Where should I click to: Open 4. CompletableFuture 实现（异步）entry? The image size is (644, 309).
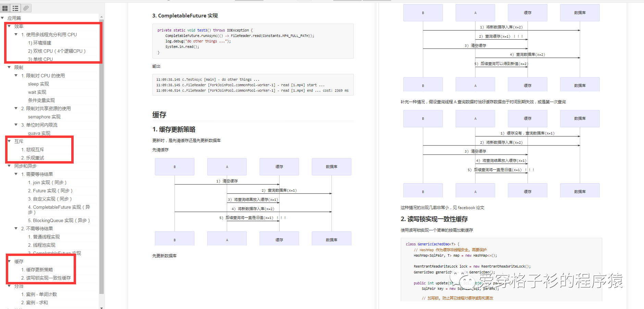(x=59, y=209)
